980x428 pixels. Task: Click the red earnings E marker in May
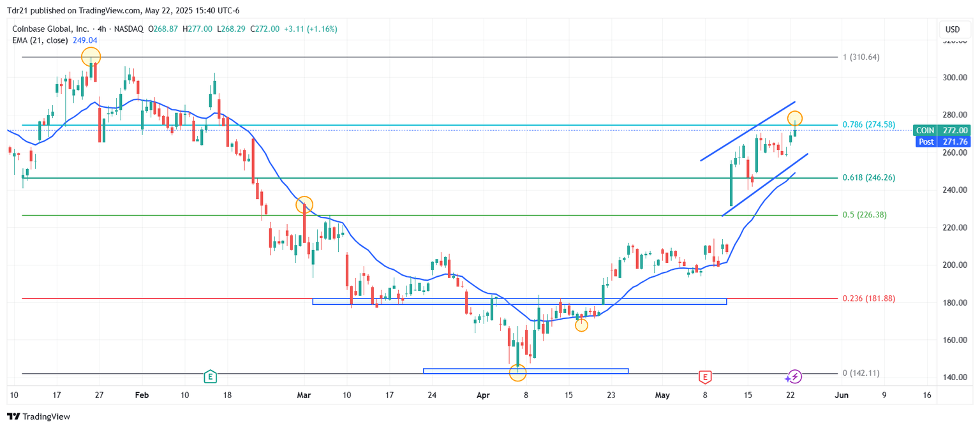[704, 376]
